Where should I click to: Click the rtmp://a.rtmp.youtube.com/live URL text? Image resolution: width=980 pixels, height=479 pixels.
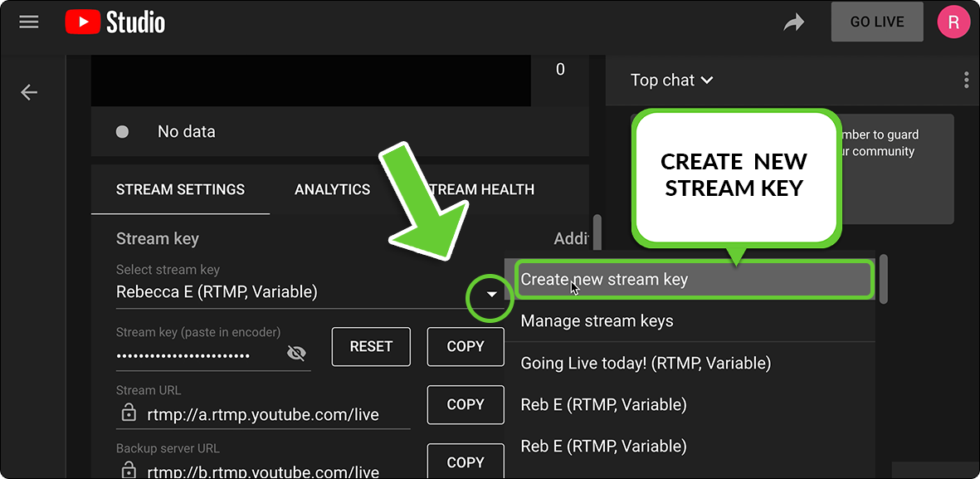point(263,414)
